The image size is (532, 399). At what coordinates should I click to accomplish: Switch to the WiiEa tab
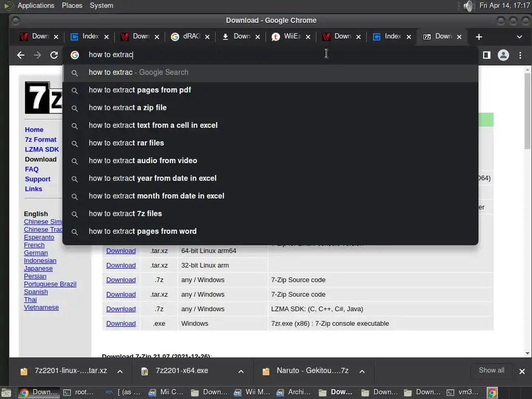click(287, 37)
